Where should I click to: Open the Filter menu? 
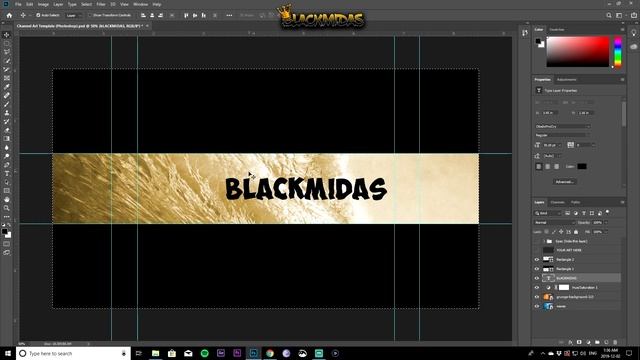click(x=101, y=4)
